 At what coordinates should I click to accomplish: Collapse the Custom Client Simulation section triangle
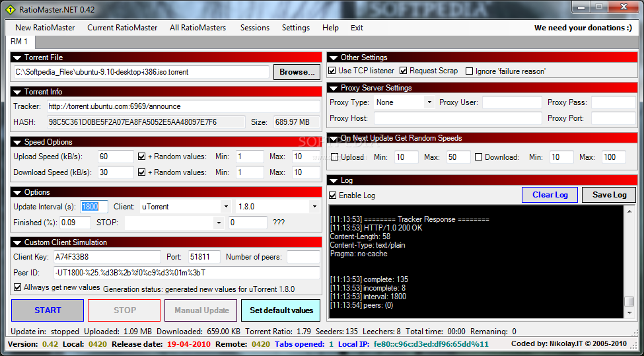tap(17, 242)
